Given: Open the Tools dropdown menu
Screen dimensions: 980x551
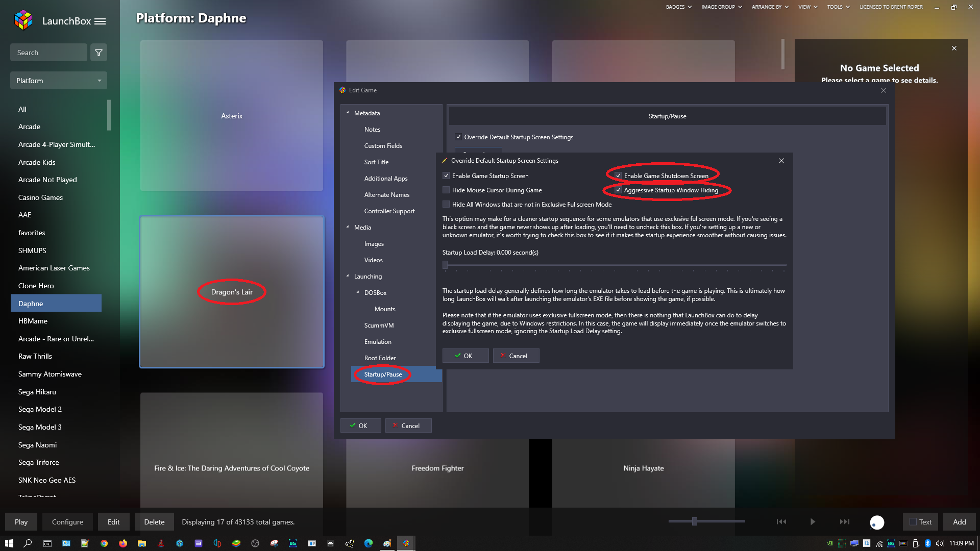Looking at the screenshot, I should tap(838, 7).
